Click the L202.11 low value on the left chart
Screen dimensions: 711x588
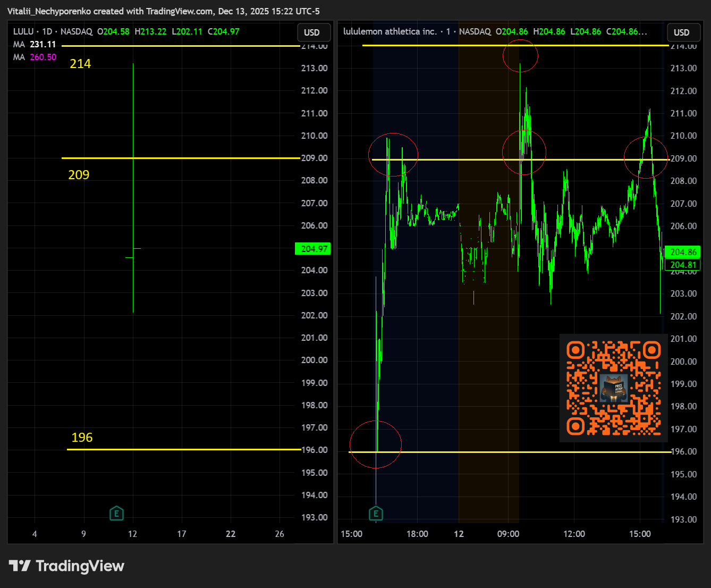click(187, 31)
